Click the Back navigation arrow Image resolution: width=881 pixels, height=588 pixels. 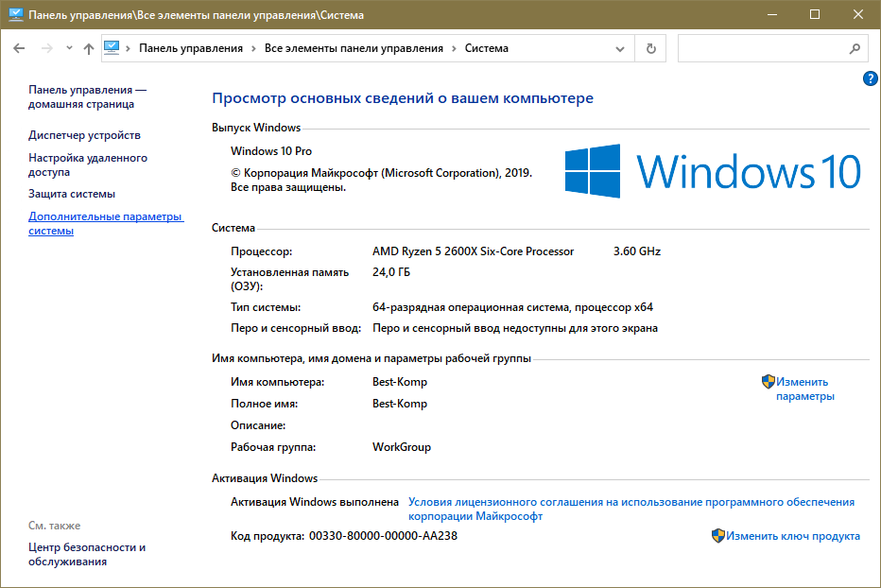tap(21, 48)
